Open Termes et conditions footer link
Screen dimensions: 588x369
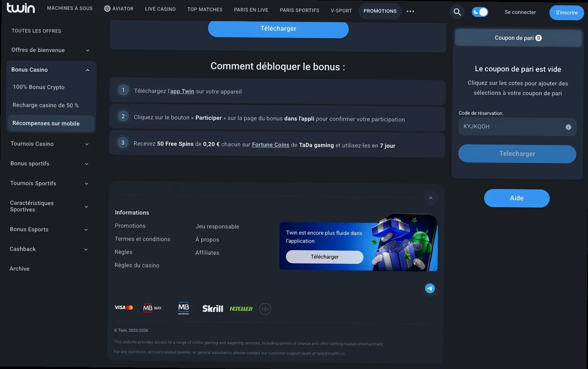(x=142, y=239)
